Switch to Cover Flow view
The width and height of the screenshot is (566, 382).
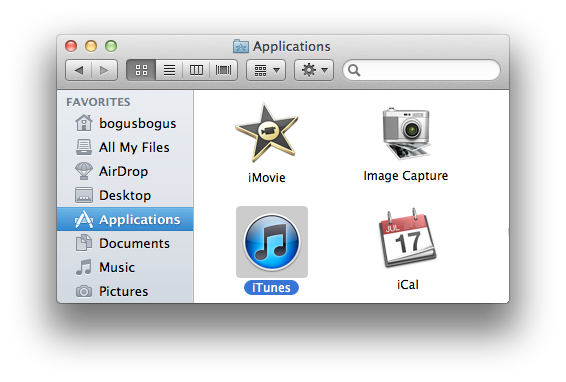coord(223,70)
